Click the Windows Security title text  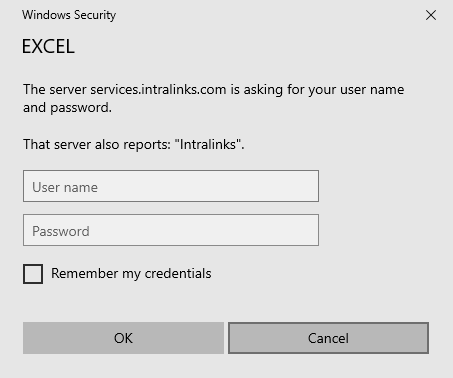tap(69, 15)
